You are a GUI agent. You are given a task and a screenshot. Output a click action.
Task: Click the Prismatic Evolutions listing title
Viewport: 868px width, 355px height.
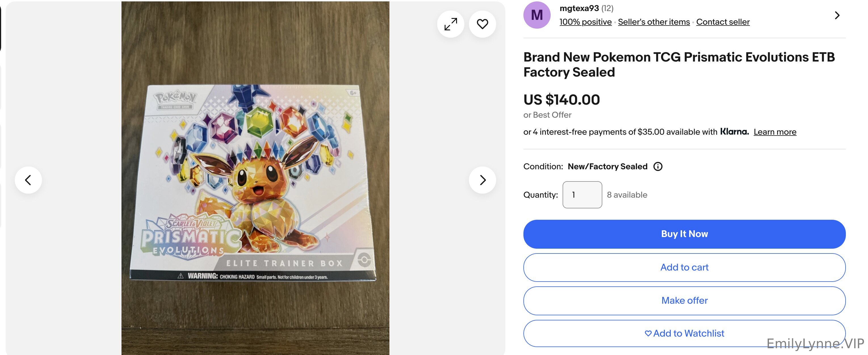pos(679,65)
